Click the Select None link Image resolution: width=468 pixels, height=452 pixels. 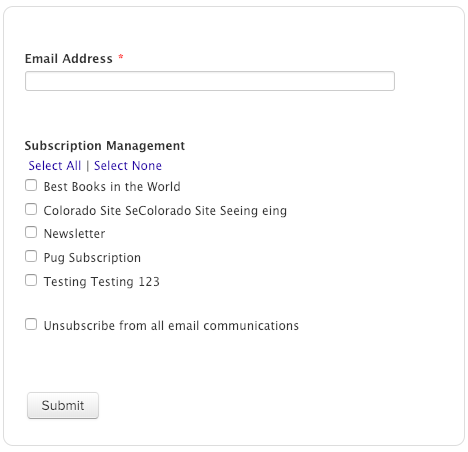[x=128, y=166]
